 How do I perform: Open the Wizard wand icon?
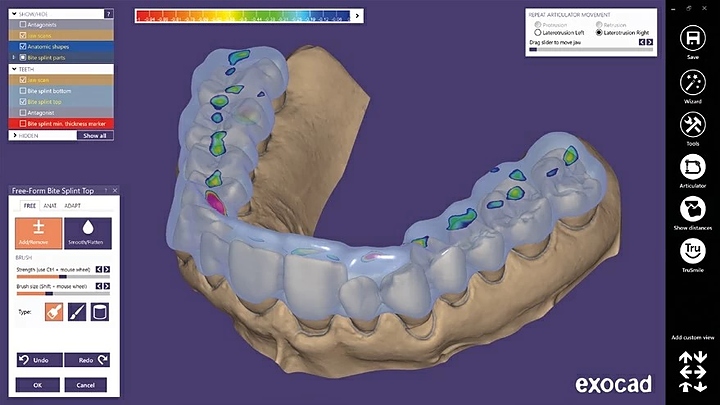coord(692,83)
